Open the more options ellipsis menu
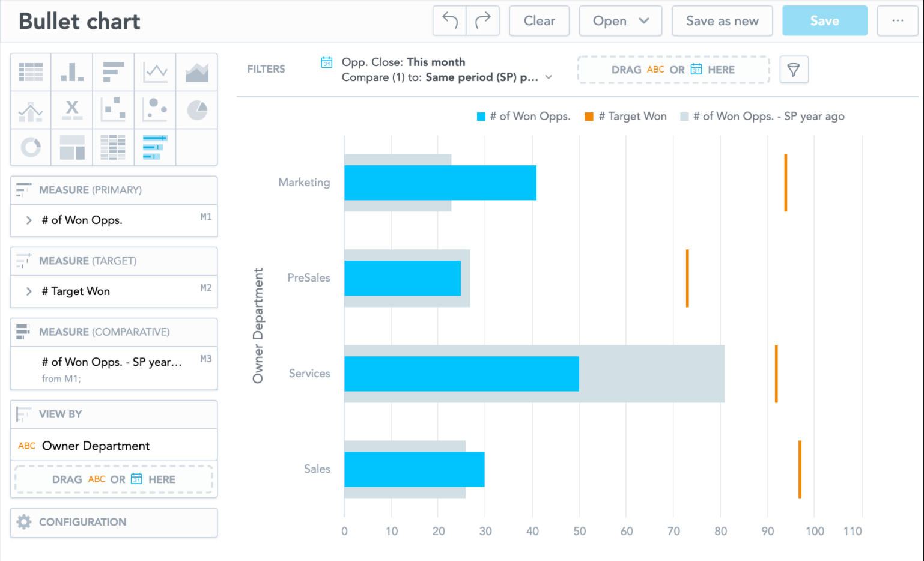The height and width of the screenshot is (561, 924). coord(898,21)
